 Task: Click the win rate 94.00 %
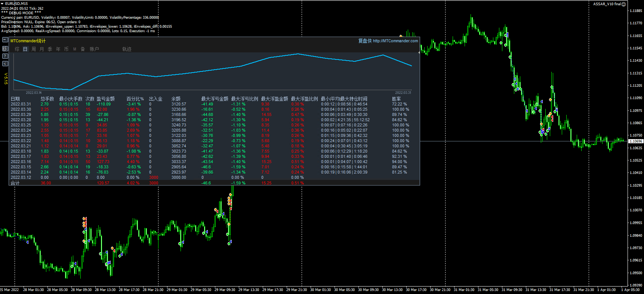point(400,162)
